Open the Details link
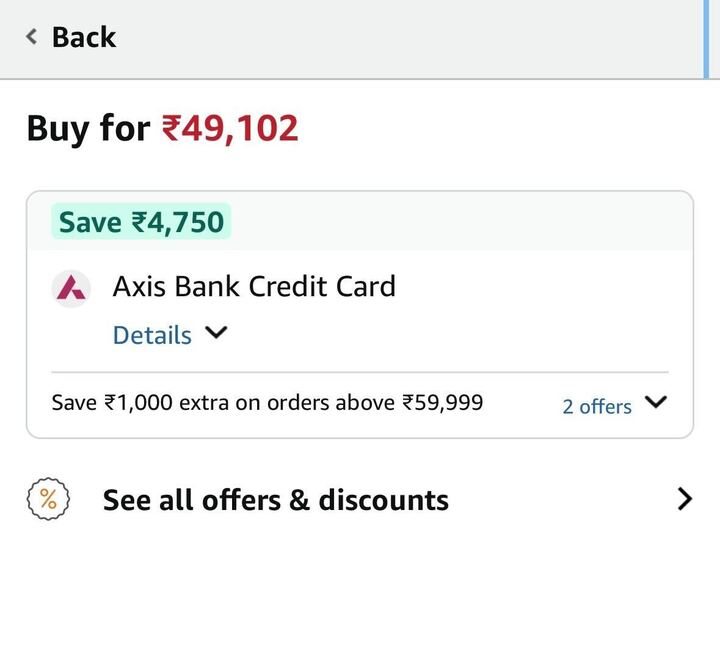The image size is (720, 656). 152,335
